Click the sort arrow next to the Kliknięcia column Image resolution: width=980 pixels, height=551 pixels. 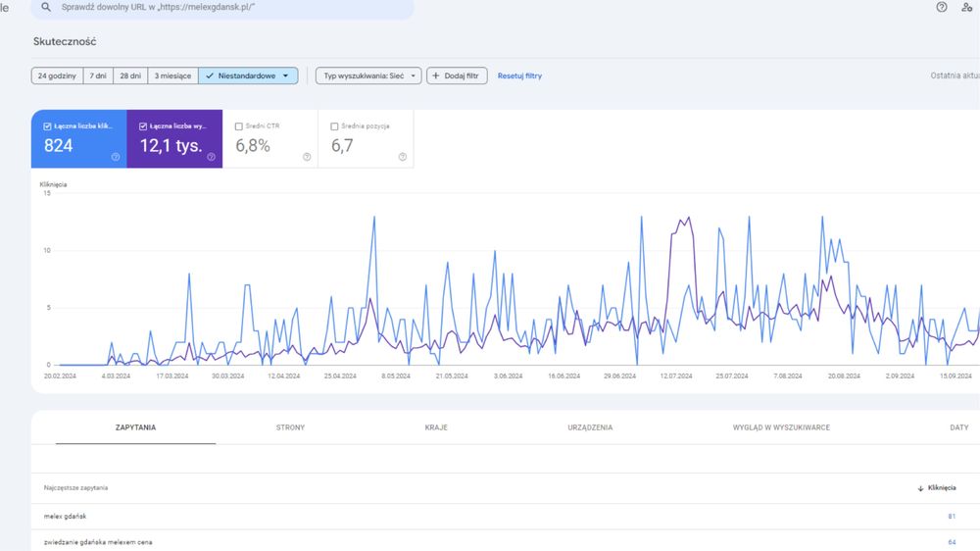(920, 487)
